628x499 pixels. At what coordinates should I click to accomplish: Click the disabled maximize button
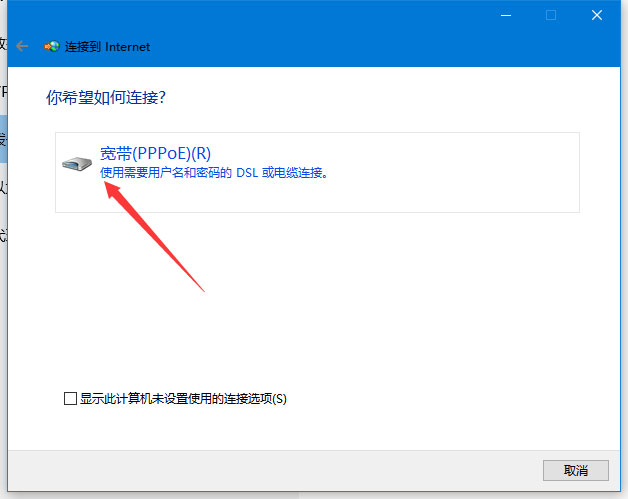pyautogui.click(x=551, y=16)
